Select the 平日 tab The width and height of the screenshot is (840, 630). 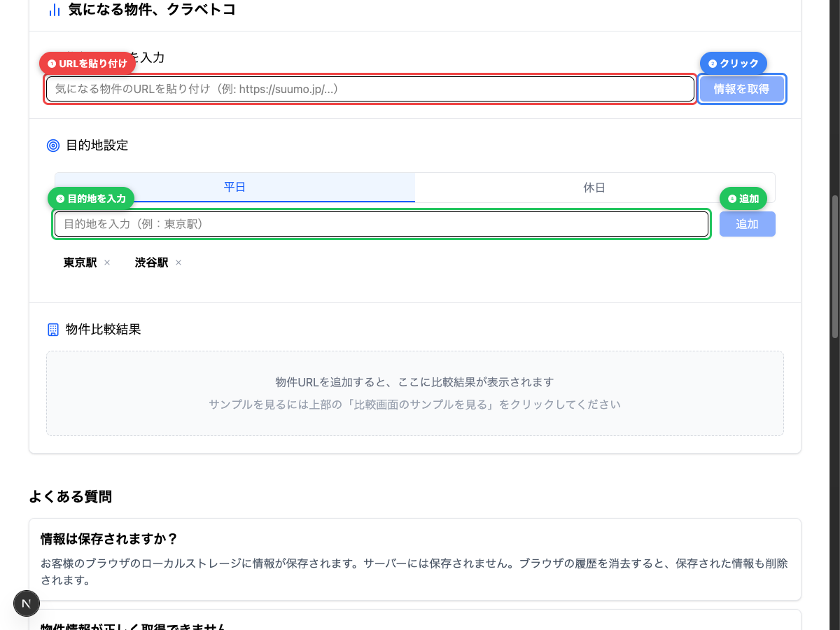[234, 187]
